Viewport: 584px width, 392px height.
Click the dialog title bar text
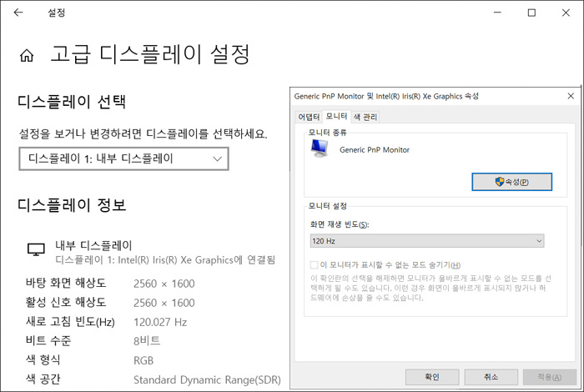tap(386, 96)
